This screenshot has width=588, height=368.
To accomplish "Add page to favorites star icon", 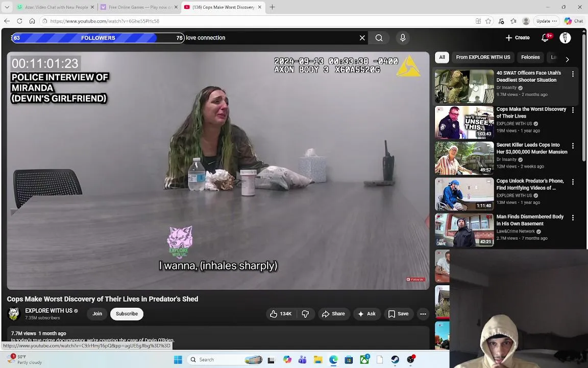I will pos(488,21).
